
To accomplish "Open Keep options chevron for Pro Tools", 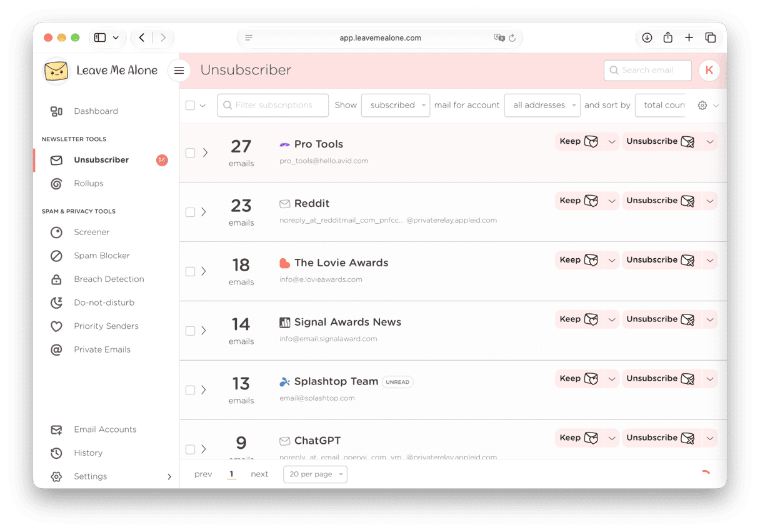I will (x=612, y=142).
